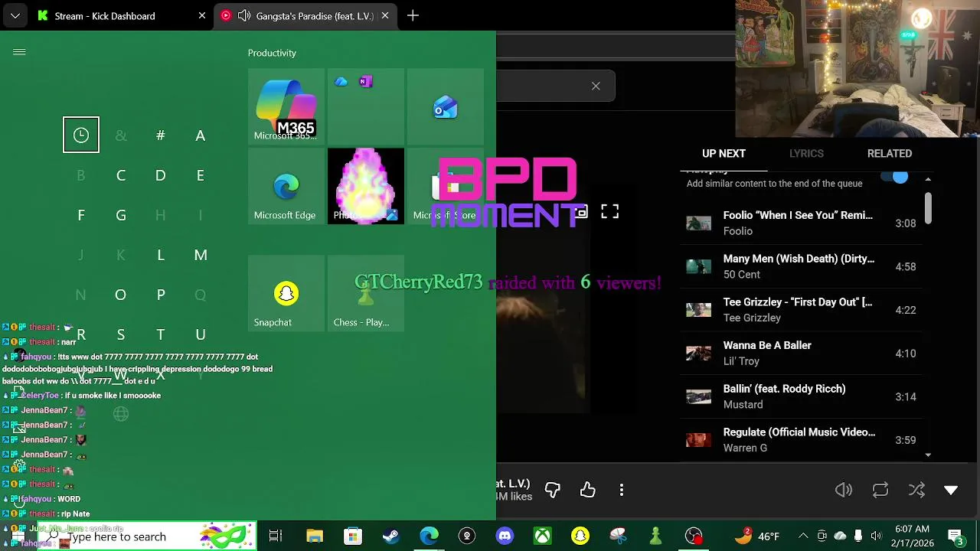The image size is (980, 551).
Task: Click the queue list scrollbar
Action: (x=928, y=208)
